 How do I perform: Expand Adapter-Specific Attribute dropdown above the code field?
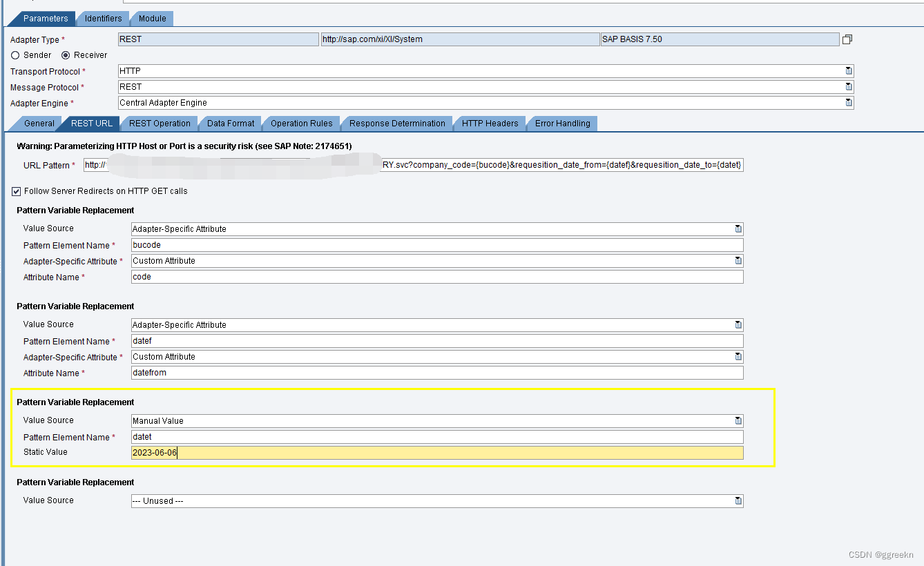coord(738,261)
